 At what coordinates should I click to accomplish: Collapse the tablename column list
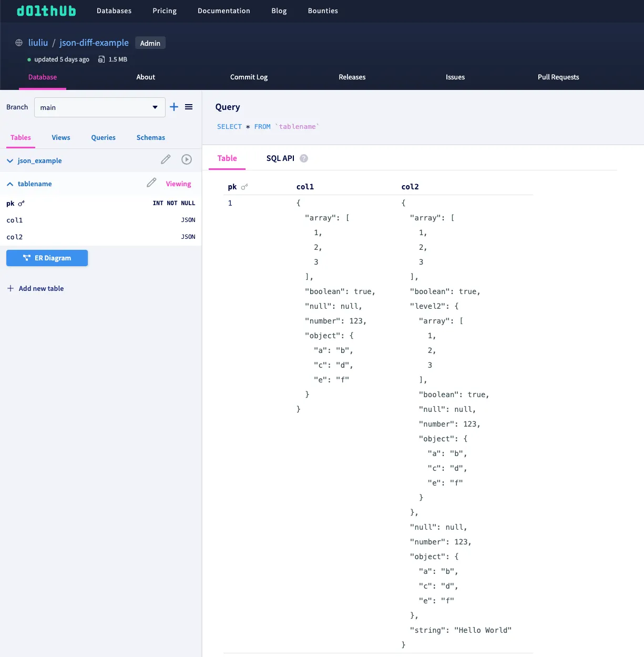tap(9, 184)
